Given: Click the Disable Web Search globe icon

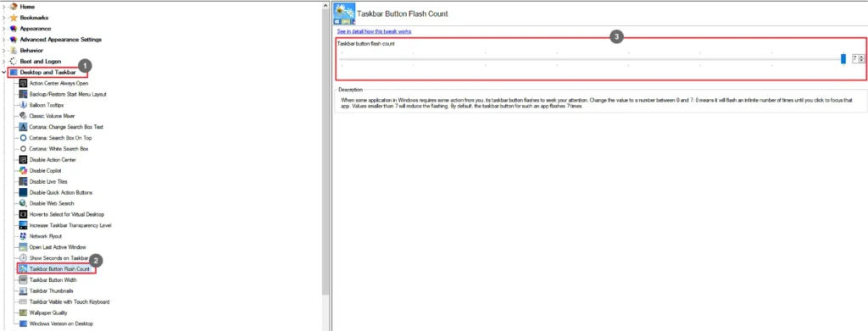Looking at the screenshot, I should [x=23, y=203].
